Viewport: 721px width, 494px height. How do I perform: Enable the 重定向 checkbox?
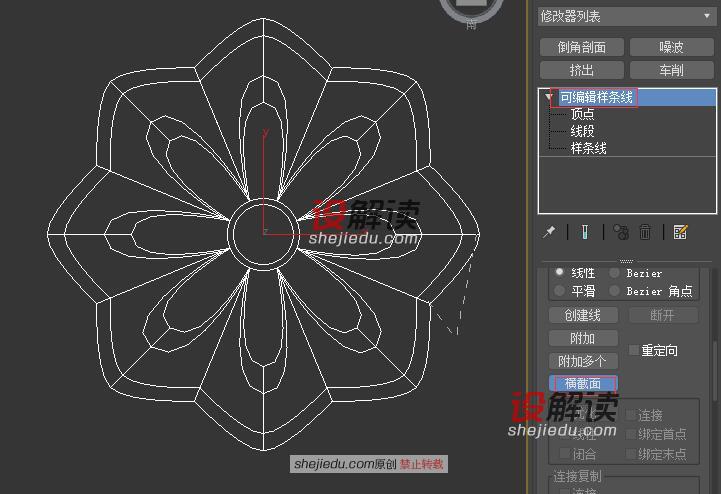tap(634, 350)
